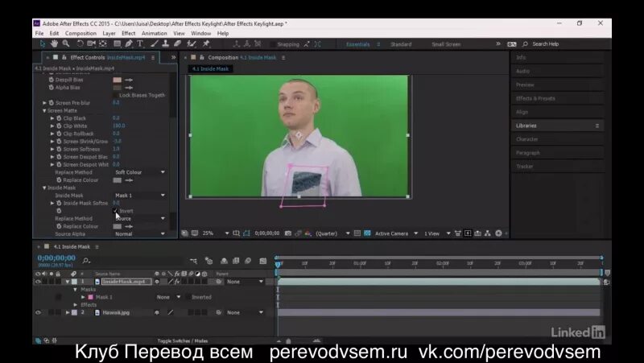Tick the Snapping checkbox

(x=273, y=44)
